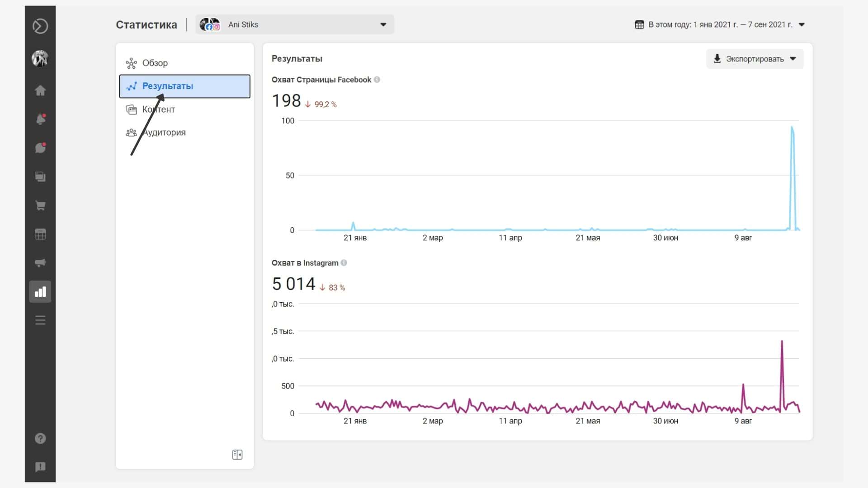Viewport: 868px width, 488px height.
Task: Click info icon next to Охват Страницы Facebook
Action: pyautogui.click(x=377, y=80)
